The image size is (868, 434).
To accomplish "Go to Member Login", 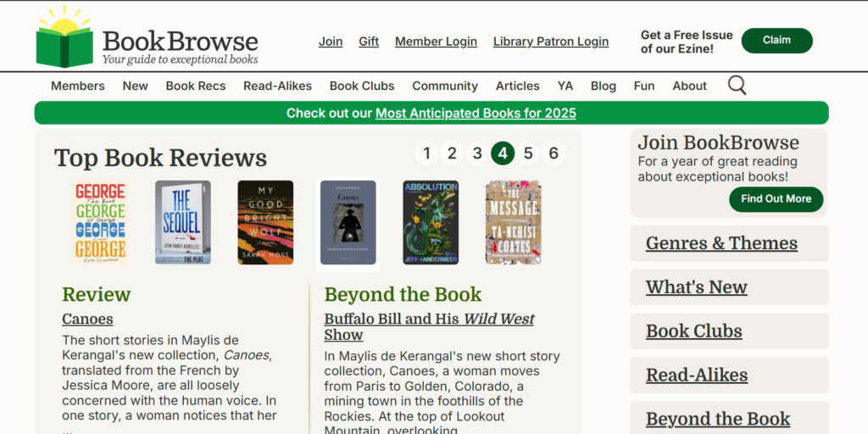I will point(437,42).
